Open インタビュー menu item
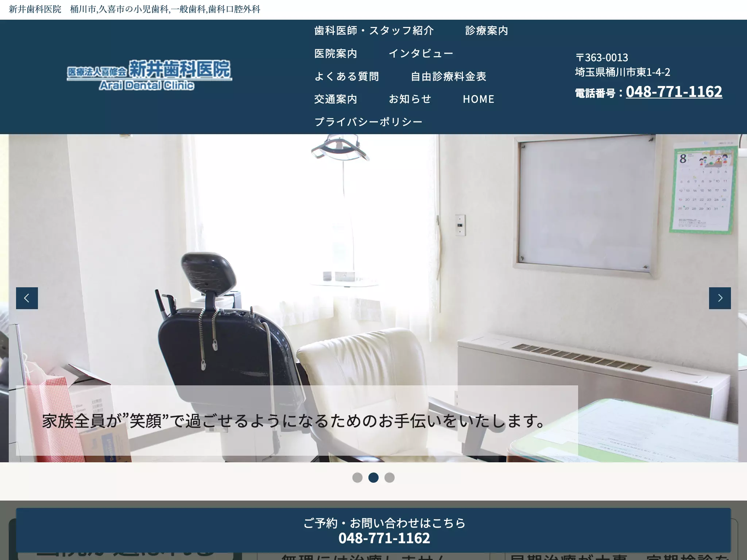The image size is (747, 560). 421,54
